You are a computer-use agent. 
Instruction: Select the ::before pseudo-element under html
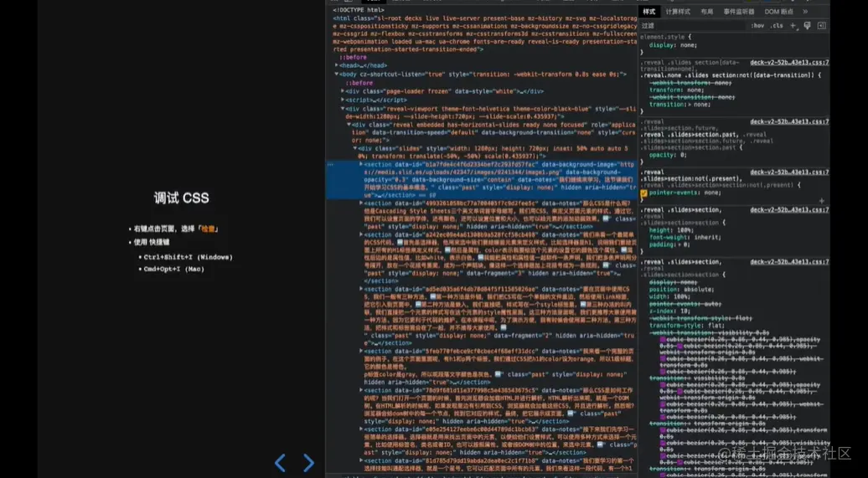354,58
